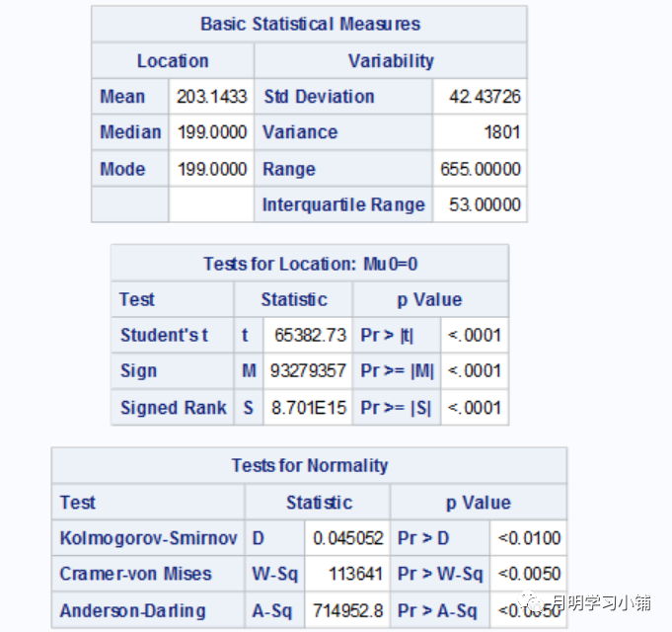Select the Pr > D label
672x632 pixels.
(423, 538)
